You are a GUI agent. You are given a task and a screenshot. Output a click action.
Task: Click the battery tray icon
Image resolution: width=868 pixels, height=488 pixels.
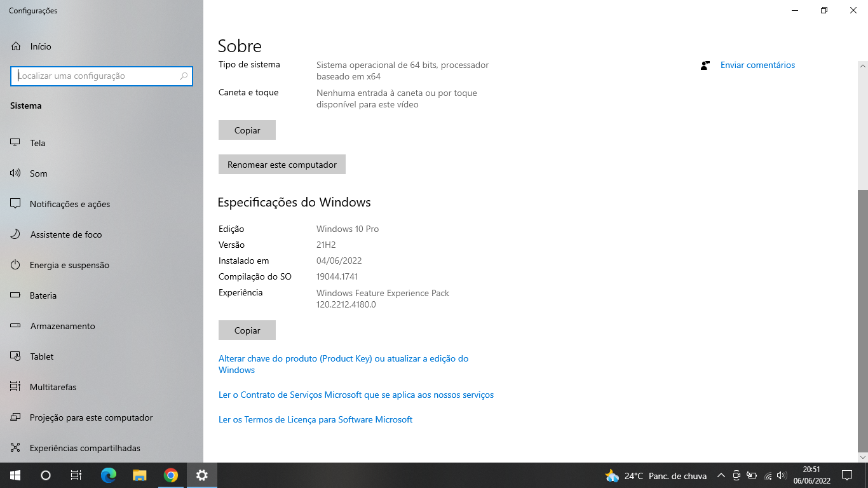click(x=752, y=475)
